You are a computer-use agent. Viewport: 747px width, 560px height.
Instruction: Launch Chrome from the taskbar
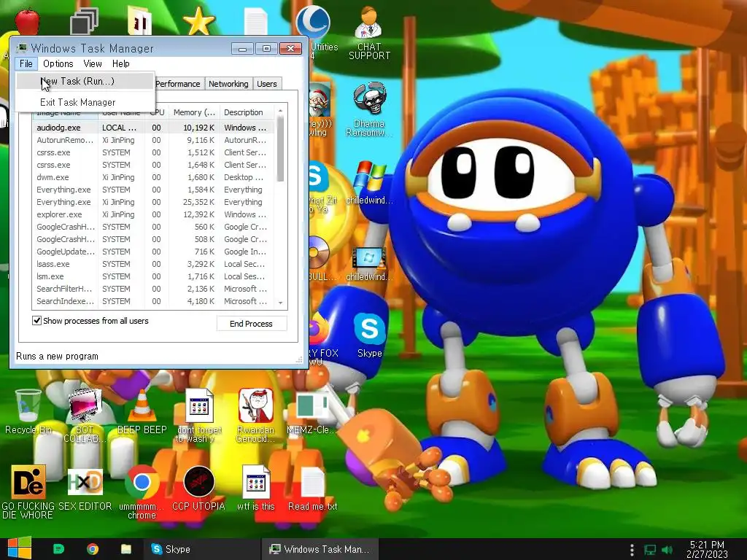[x=93, y=549]
